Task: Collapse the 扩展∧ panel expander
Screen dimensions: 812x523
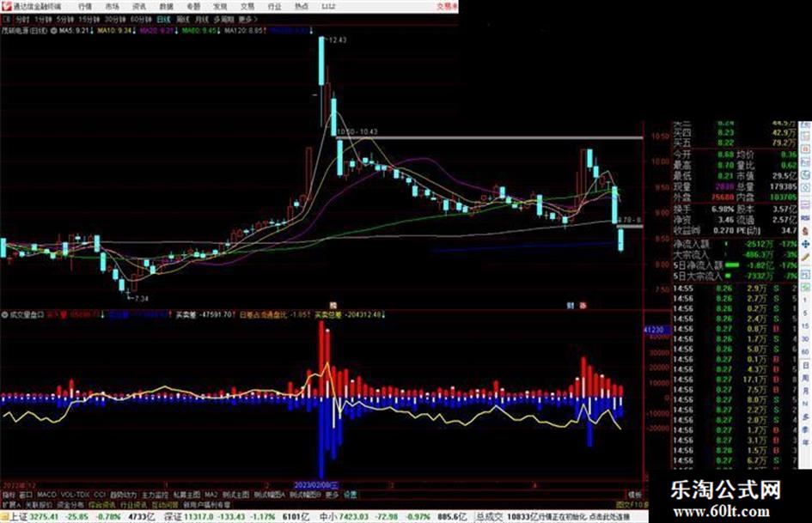Action: [x=11, y=504]
